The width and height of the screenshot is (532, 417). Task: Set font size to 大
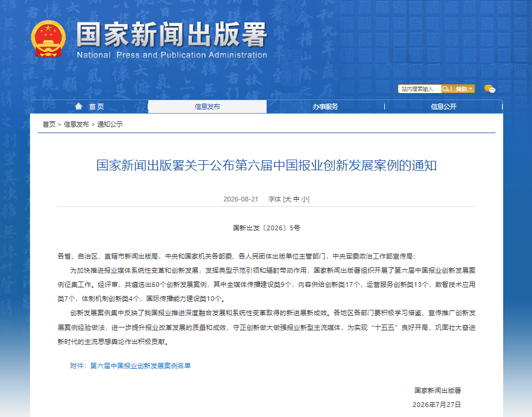(288, 199)
